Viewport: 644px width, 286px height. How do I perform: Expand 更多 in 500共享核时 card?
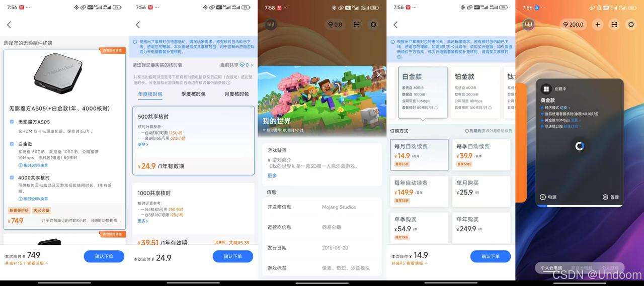coord(143,144)
